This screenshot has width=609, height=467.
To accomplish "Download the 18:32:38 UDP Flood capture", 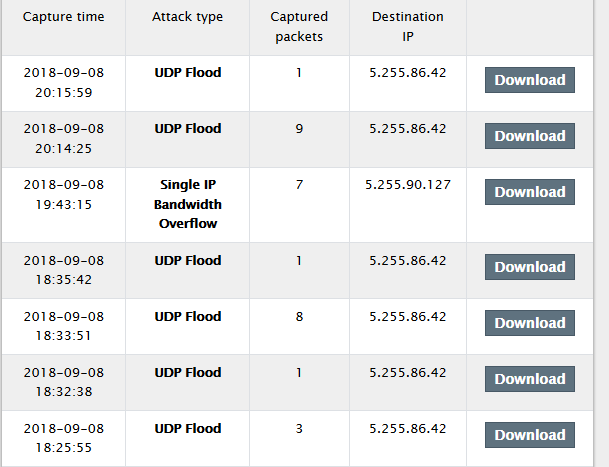I will tap(529, 379).
